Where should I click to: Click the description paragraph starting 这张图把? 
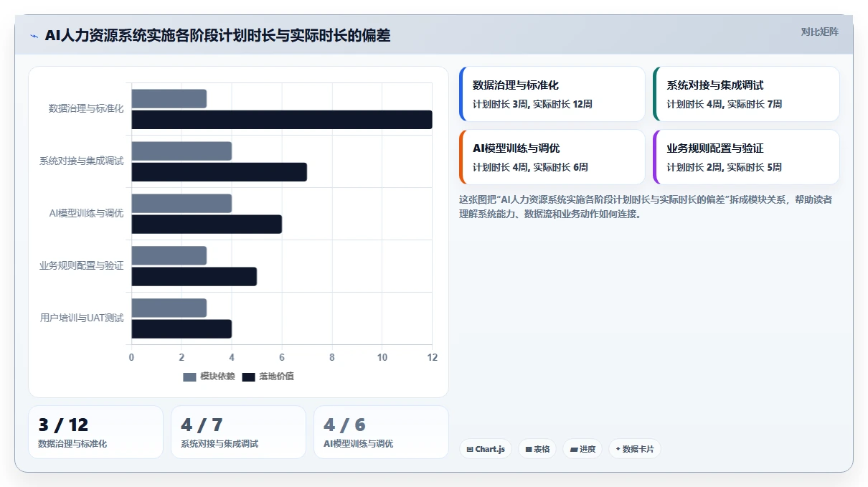[x=646, y=207]
